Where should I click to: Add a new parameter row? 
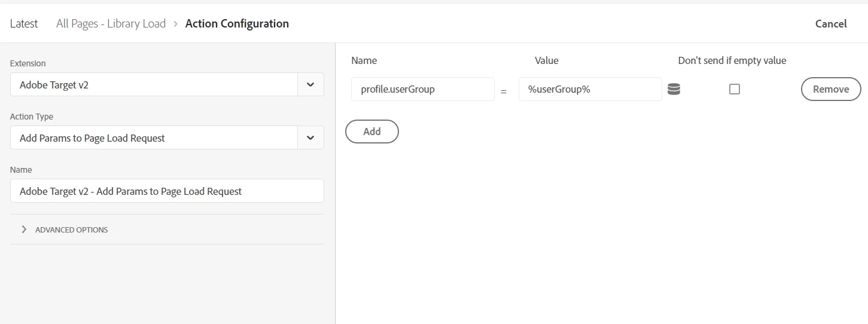pyautogui.click(x=371, y=132)
